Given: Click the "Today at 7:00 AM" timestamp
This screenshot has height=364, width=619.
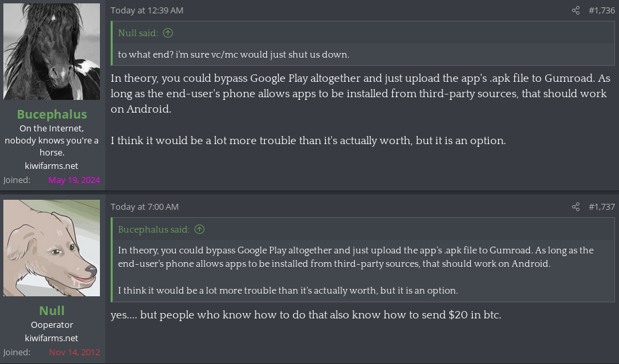Looking at the screenshot, I should pyautogui.click(x=145, y=207).
